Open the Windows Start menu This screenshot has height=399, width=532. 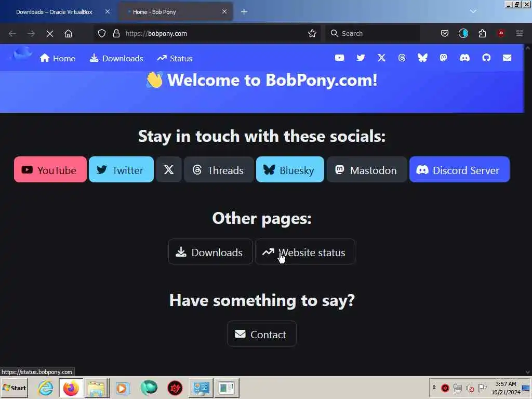coord(14,388)
